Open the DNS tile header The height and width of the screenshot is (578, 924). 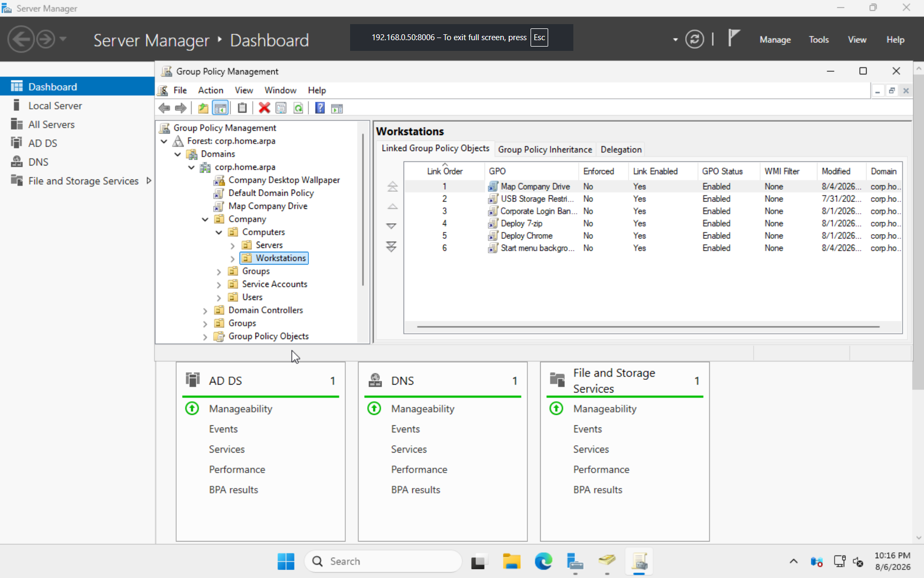click(442, 380)
